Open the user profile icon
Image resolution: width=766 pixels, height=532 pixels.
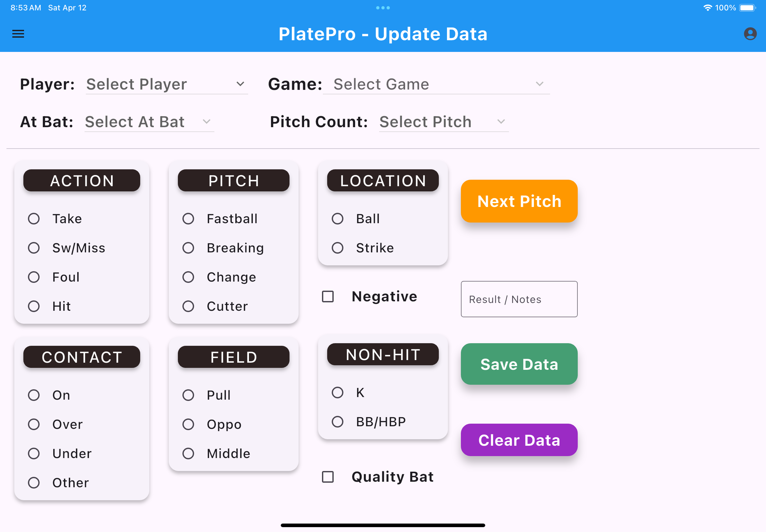pos(750,34)
